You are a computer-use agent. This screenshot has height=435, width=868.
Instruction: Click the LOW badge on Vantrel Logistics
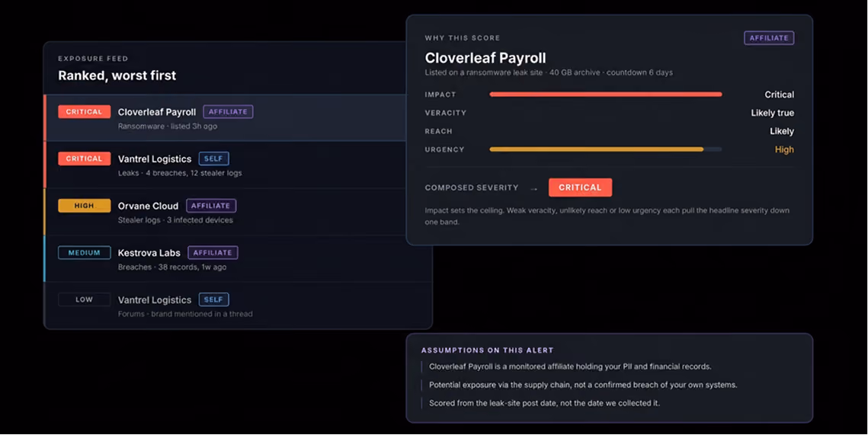click(84, 299)
